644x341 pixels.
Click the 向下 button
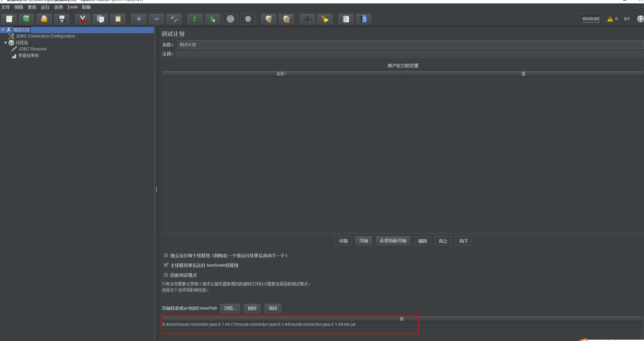click(x=464, y=241)
